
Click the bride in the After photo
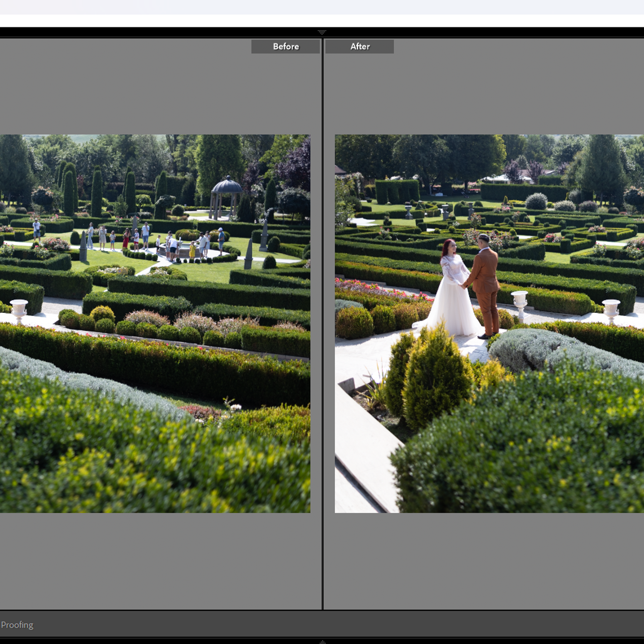tap(450, 295)
